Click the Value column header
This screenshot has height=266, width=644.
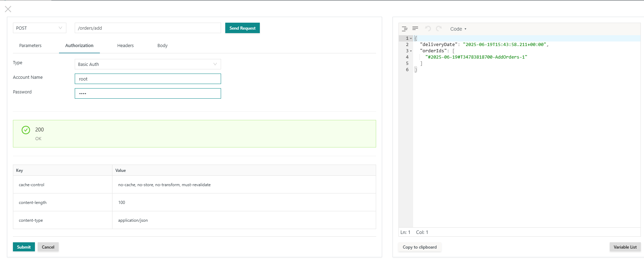pyautogui.click(x=244, y=170)
